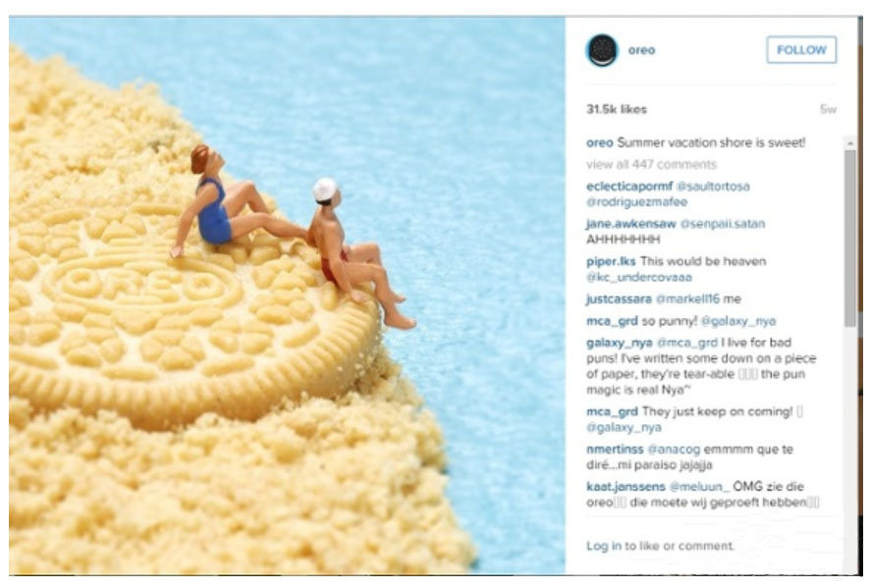
Task: Open kaat.janssens profile
Action: (x=625, y=487)
